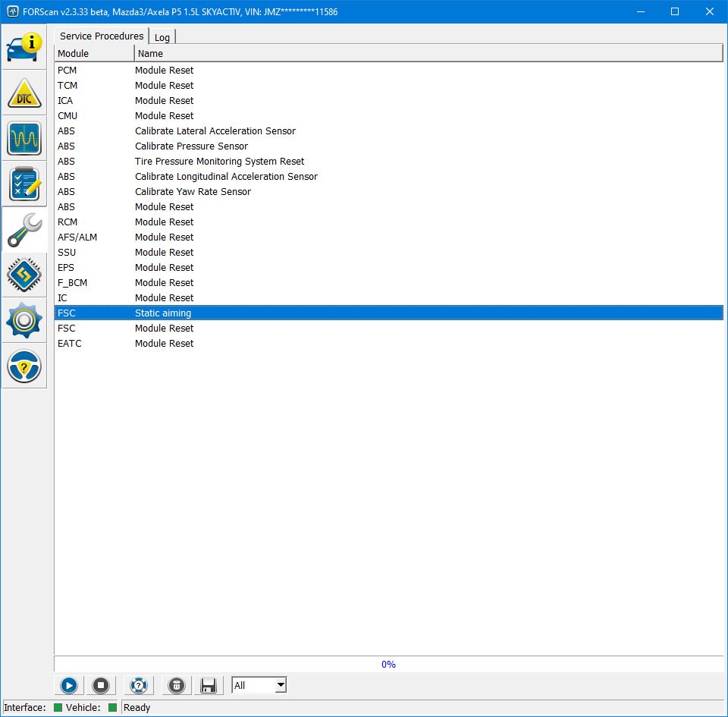Viewport: 728px width, 717px height.
Task: Select RCM Module Reset row
Action: pos(388,222)
